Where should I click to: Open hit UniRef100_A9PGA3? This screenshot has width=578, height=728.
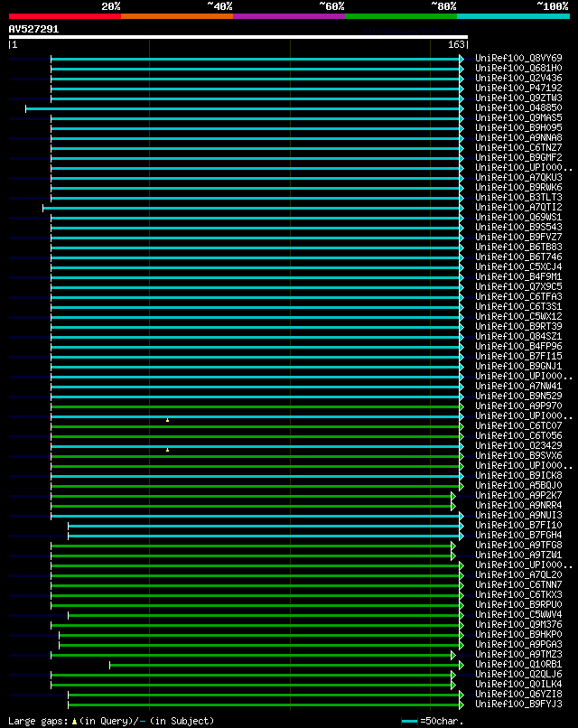pyautogui.click(x=518, y=644)
